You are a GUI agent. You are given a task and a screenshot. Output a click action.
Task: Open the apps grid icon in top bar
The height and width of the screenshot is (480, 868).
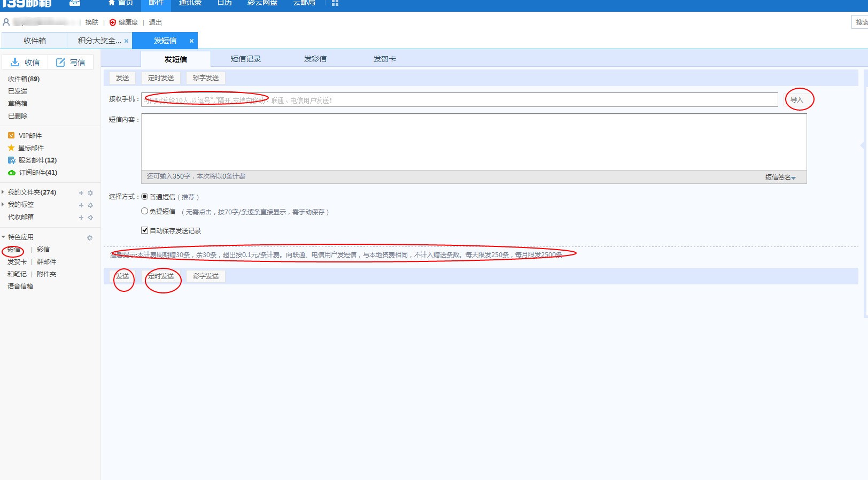[x=335, y=3]
